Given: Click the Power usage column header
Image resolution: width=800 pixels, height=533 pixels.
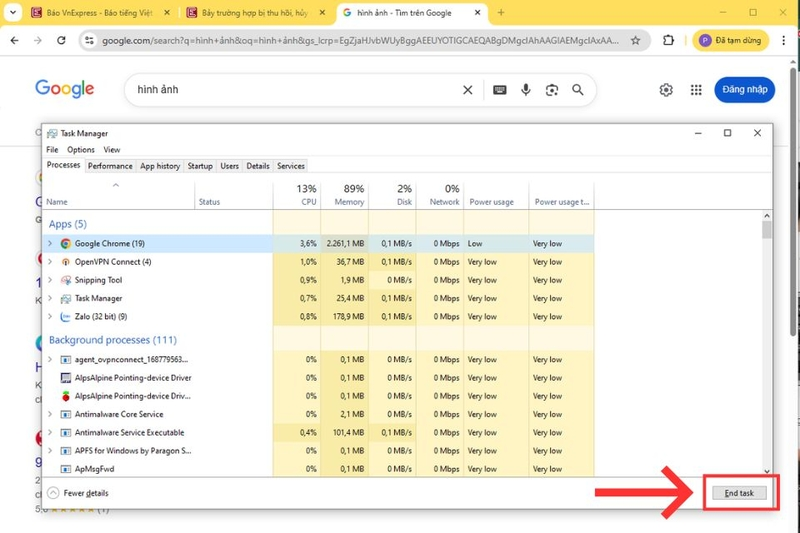Looking at the screenshot, I should point(496,195).
